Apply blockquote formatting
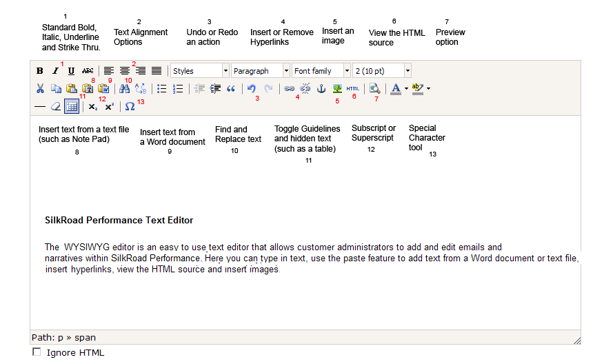Image resolution: width=613 pixels, height=364 pixels. click(231, 89)
